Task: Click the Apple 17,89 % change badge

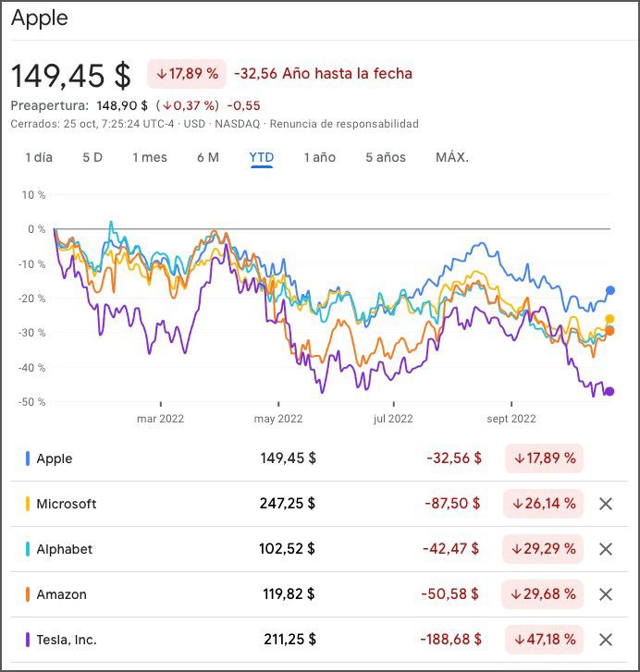Action: pyautogui.click(x=544, y=458)
